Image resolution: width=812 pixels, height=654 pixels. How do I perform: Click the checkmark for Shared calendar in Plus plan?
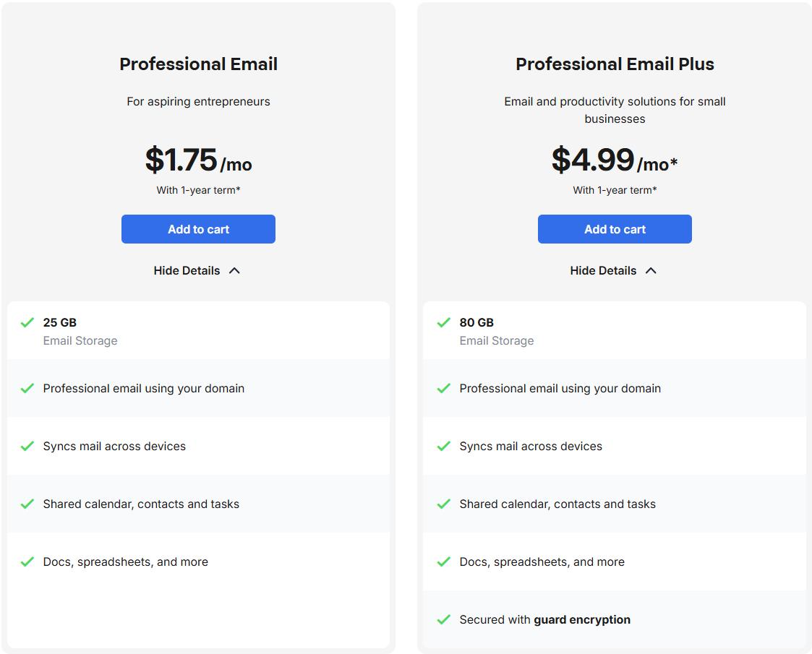tap(444, 504)
